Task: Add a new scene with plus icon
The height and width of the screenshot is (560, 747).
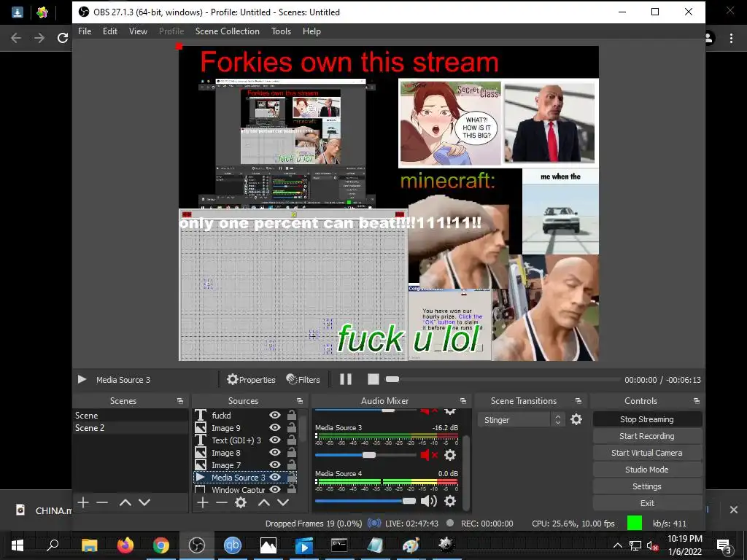Action: tap(83, 502)
